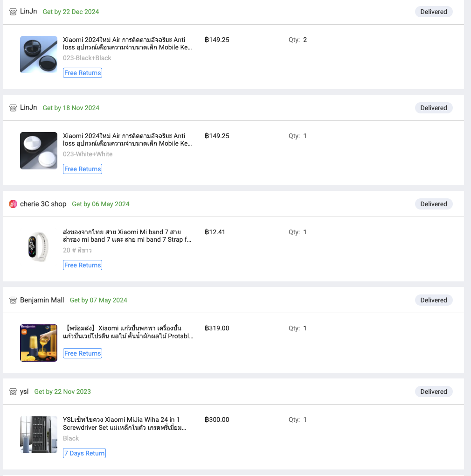
Task: Click the LinJn store icon, 18 Nov order
Action: [x=13, y=108]
